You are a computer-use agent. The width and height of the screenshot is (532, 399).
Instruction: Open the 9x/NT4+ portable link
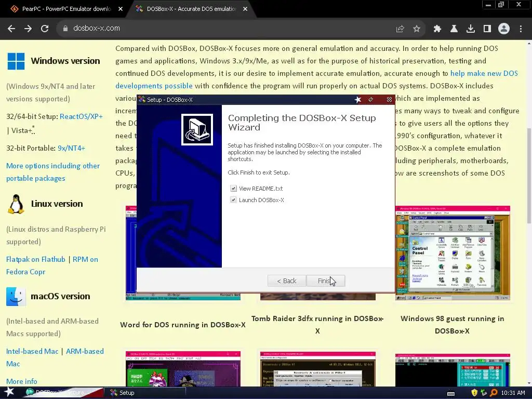coord(71,148)
